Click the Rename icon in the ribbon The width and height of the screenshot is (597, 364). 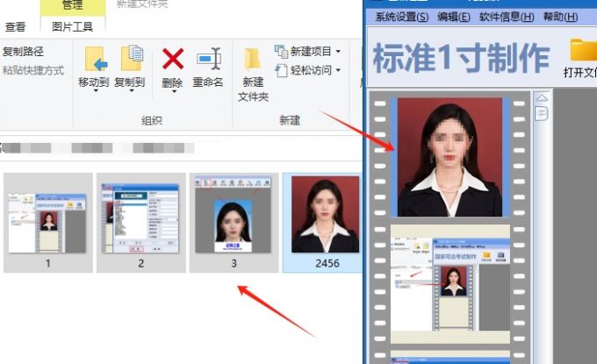click(209, 59)
